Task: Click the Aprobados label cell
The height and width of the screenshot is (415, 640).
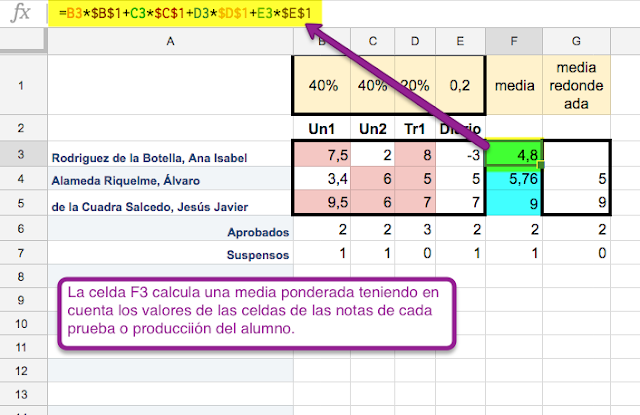Action: pyautogui.click(x=170, y=230)
